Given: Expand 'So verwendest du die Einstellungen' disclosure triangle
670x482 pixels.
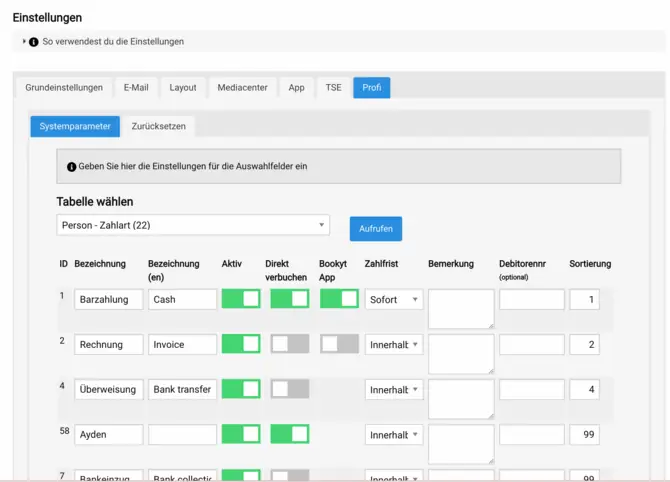Looking at the screenshot, I should (x=24, y=41).
